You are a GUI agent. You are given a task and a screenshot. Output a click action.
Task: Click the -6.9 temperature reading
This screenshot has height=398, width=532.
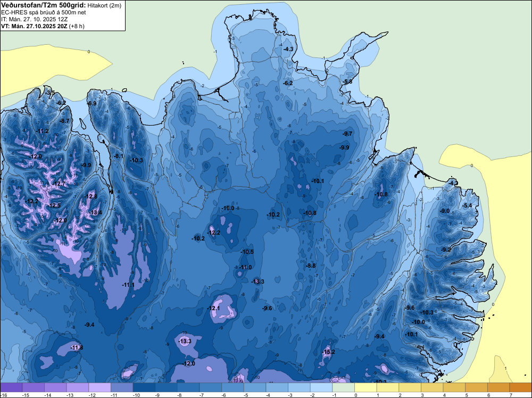click(x=92, y=103)
